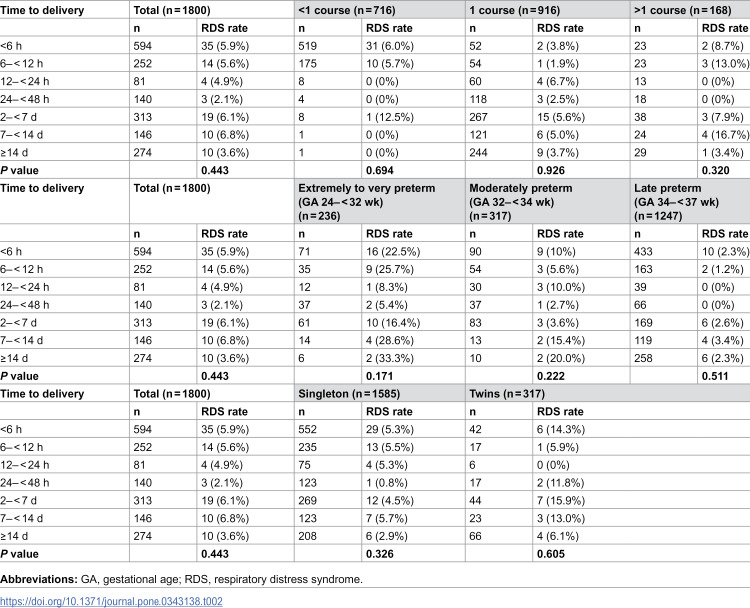The width and height of the screenshot is (750, 608).
Task: Select the 519 count in <1 course column
Action: (308, 46)
